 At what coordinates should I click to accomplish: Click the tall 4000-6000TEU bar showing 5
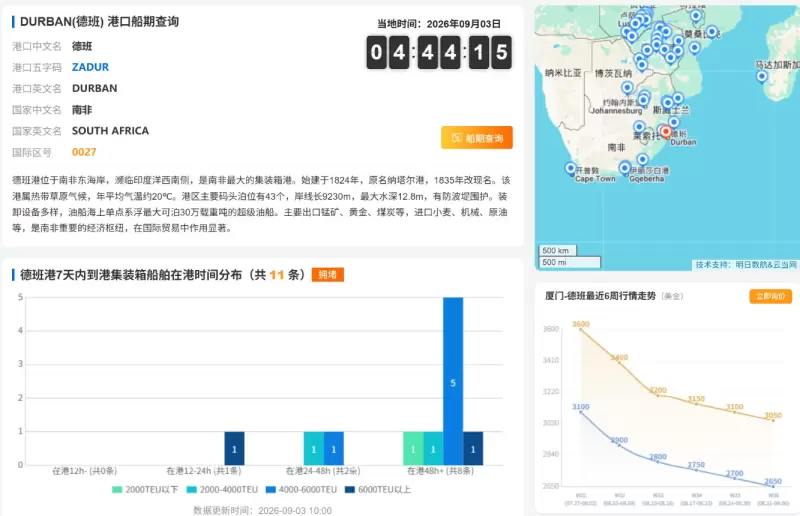pyautogui.click(x=453, y=381)
